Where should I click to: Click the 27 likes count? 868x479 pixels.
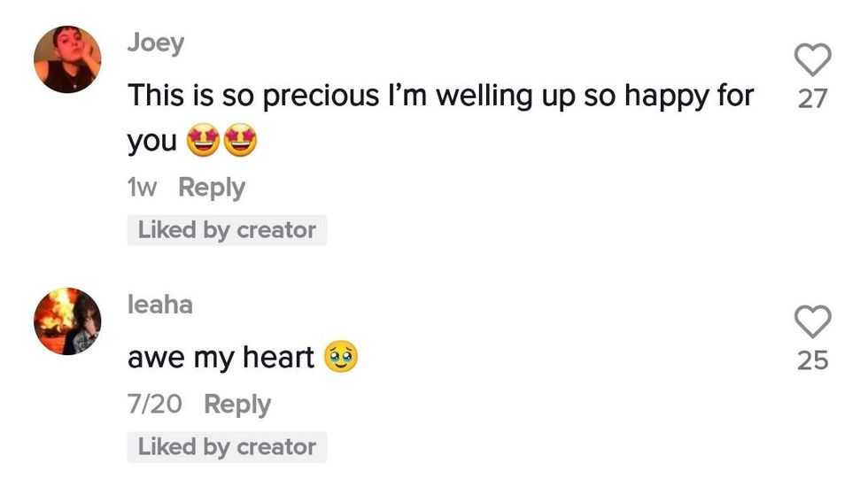click(812, 98)
